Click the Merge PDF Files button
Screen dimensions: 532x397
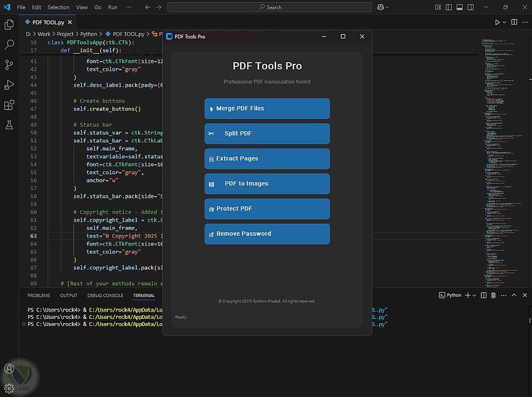(267, 108)
